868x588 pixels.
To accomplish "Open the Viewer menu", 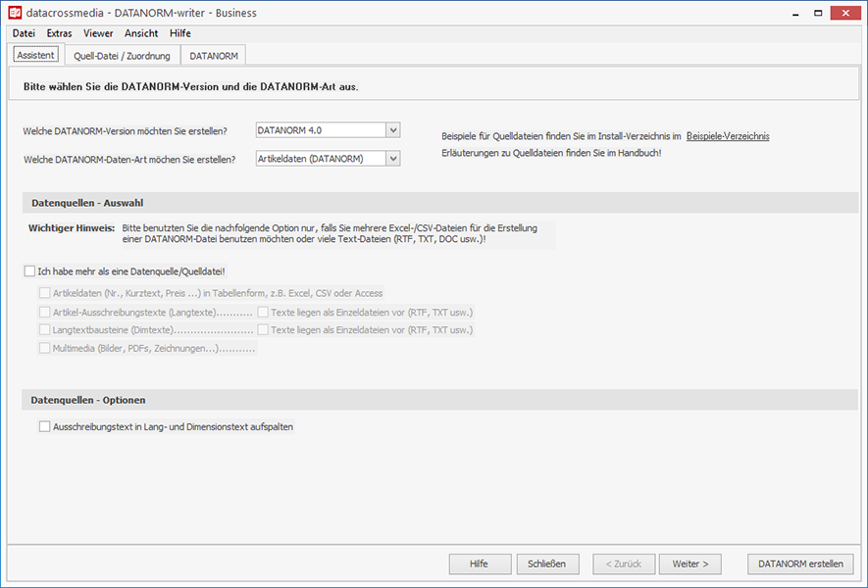I will point(98,33).
